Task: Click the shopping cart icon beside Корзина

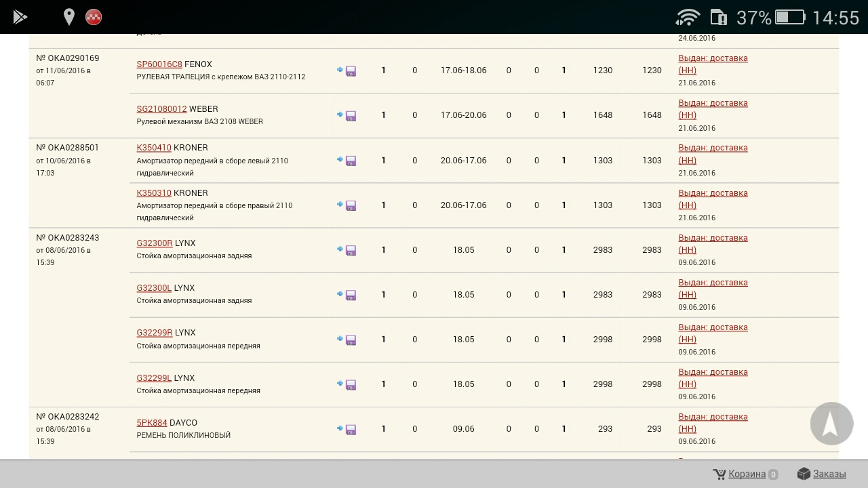Action: pyautogui.click(x=719, y=474)
